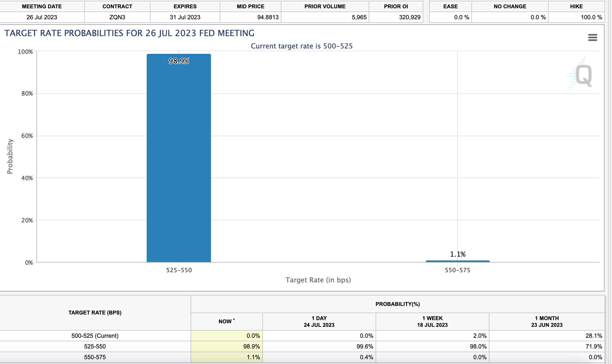Click the MEETING DATE column header
The image size is (612, 364).
coord(42,6)
